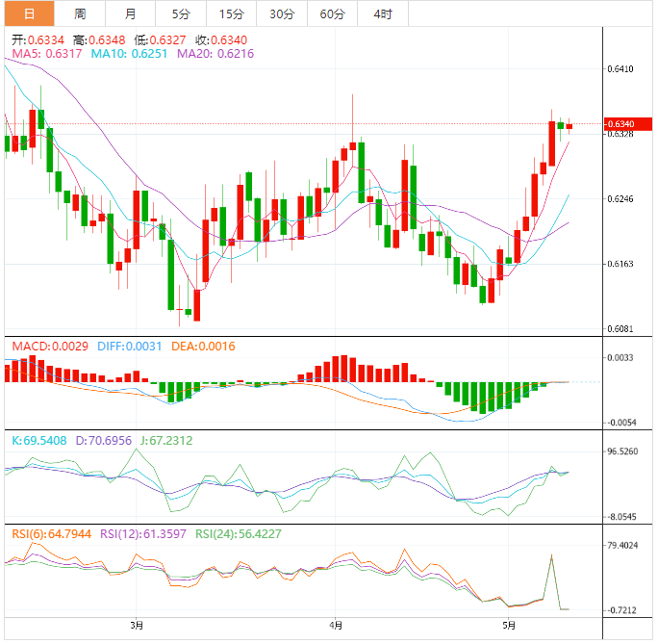
Task: Switch chart to 5分 interval
Action: coord(181,13)
